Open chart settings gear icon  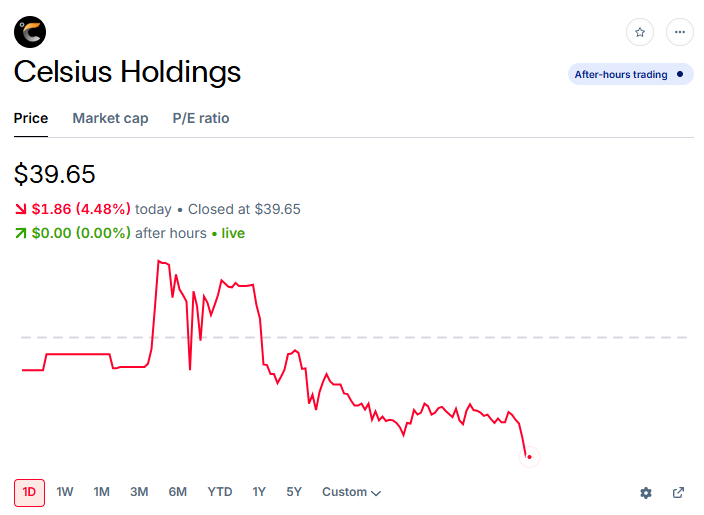[646, 493]
